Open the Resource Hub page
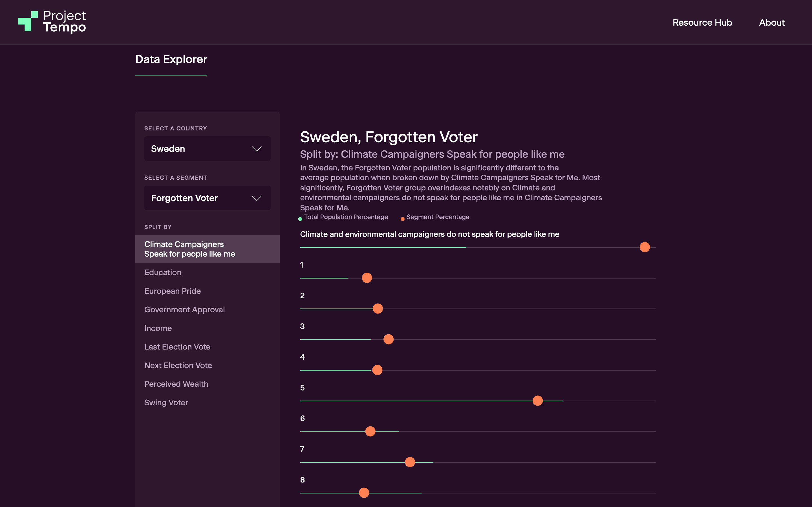 (702, 23)
